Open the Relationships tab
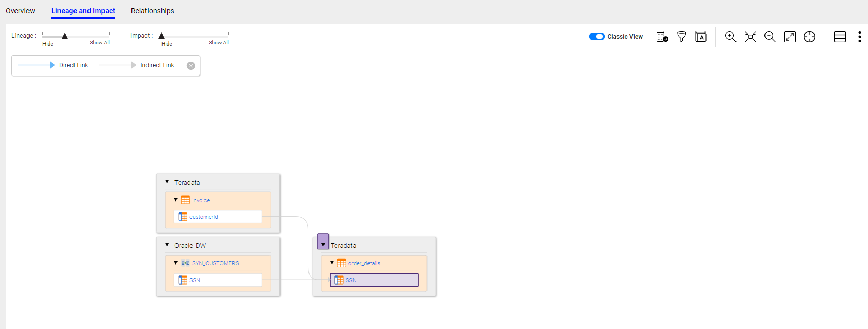 pyautogui.click(x=152, y=11)
